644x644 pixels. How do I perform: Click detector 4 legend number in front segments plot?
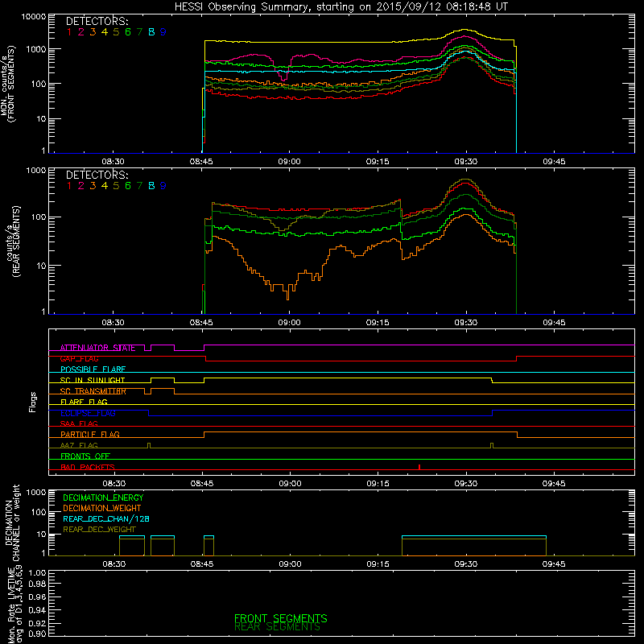click(x=105, y=32)
